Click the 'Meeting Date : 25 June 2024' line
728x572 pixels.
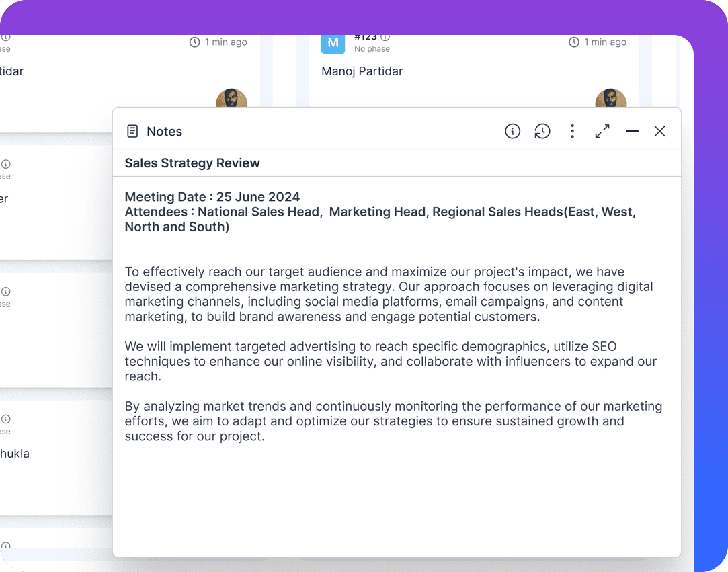click(212, 197)
